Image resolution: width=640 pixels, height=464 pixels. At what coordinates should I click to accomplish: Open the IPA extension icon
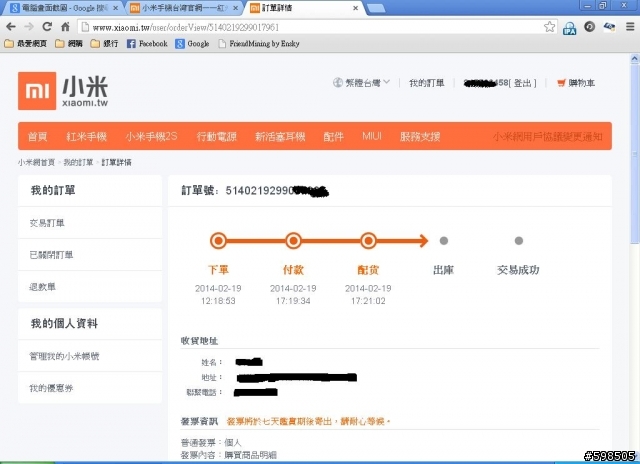tap(569, 28)
